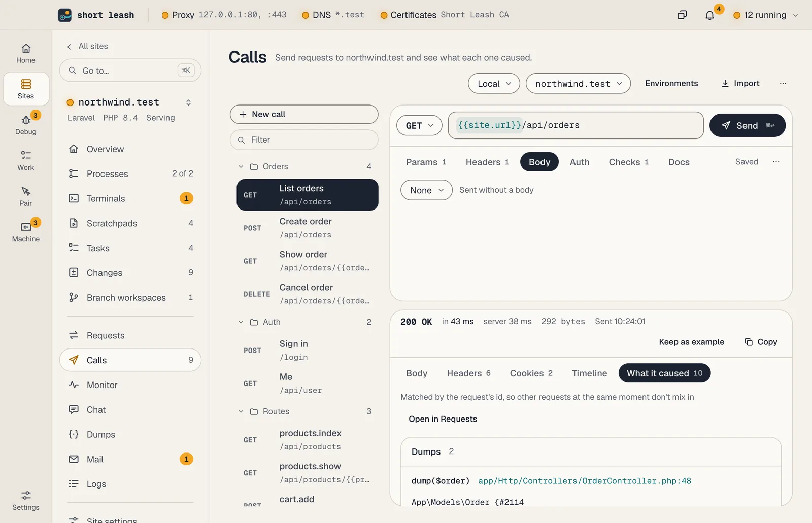This screenshot has height=523, width=812.
Task: Open Monitor in site sidebar
Action: 130,385
